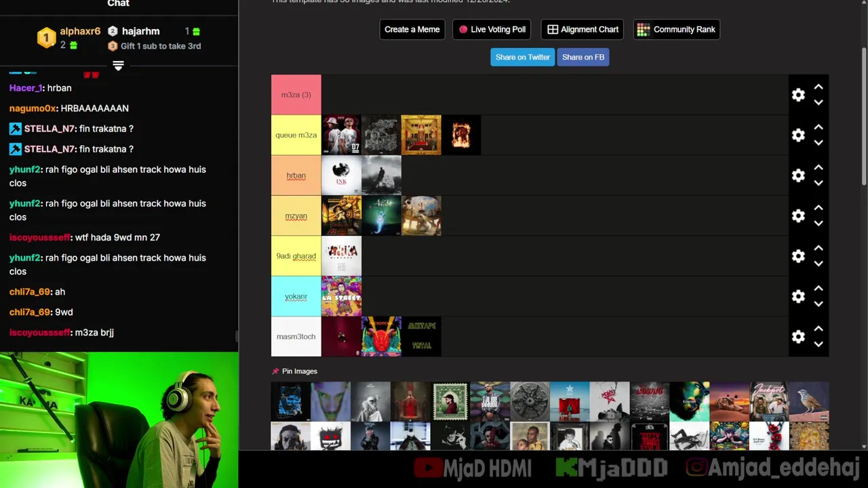Move 9adi gharad tier up
This screenshot has width=868, height=488.
point(818,249)
